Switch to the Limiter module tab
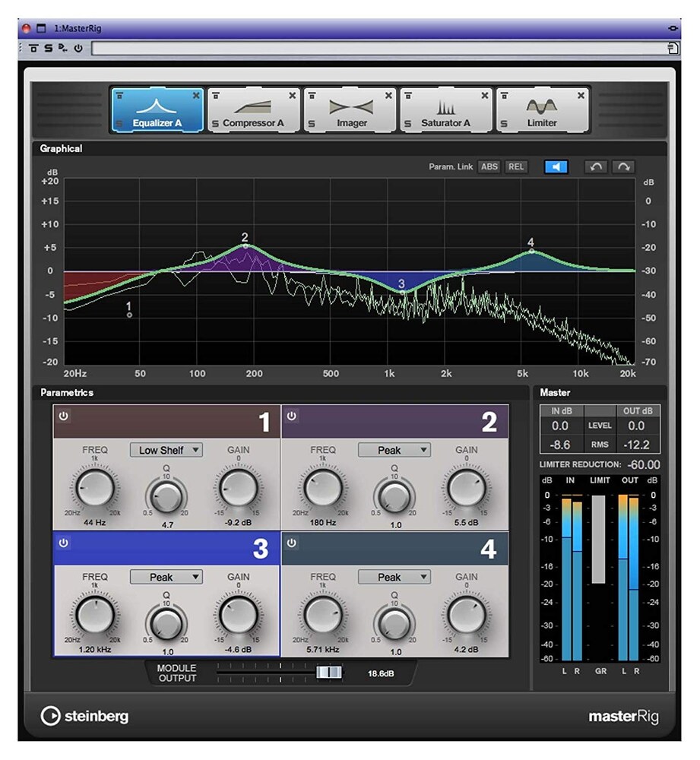This screenshot has width=700, height=760. [x=542, y=110]
